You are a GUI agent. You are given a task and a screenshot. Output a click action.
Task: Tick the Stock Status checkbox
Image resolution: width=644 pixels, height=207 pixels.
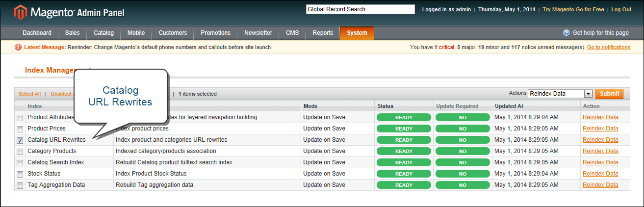[x=20, y=174]
